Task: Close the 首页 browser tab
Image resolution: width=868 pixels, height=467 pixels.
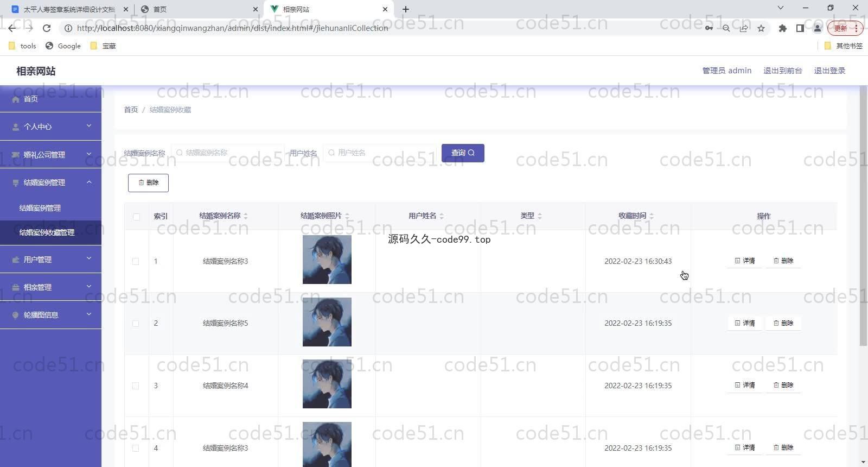Action: click(x=256, y=9)
